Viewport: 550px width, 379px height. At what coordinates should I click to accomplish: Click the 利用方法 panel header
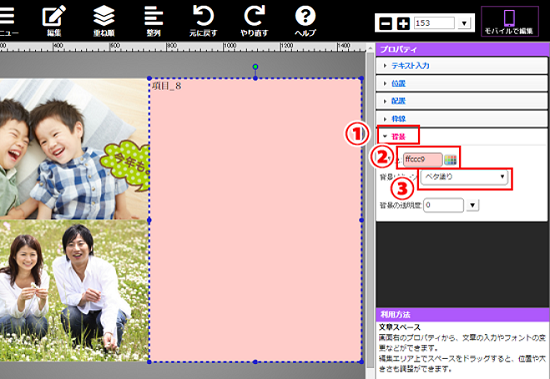(x=462, y=314)
